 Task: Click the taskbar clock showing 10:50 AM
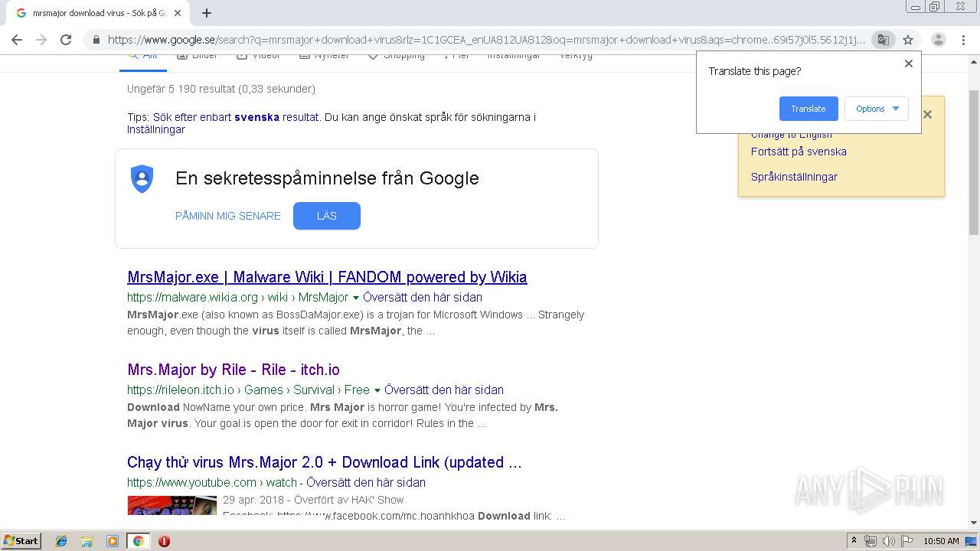(x=941, y=541)
